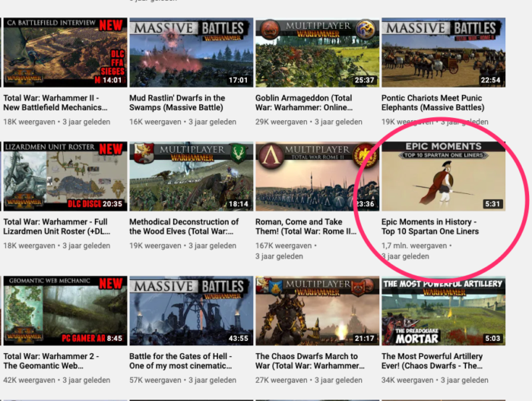This screenshot has height=401, width=532.
Task: Click the '29K weergaven' text under Goblin Armageddon
Action: pyautogui.click(x=281, y=122)
